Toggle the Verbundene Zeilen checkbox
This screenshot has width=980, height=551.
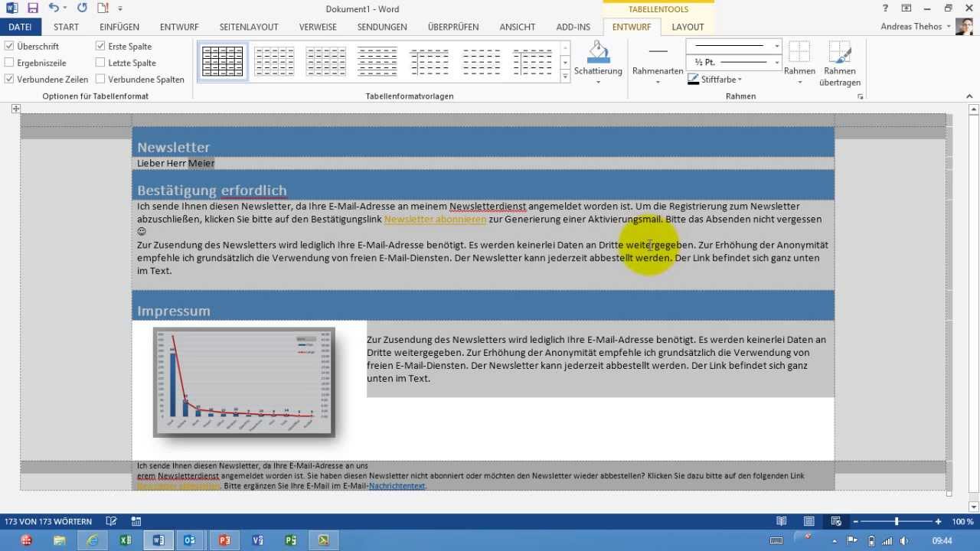click(9, 79)
